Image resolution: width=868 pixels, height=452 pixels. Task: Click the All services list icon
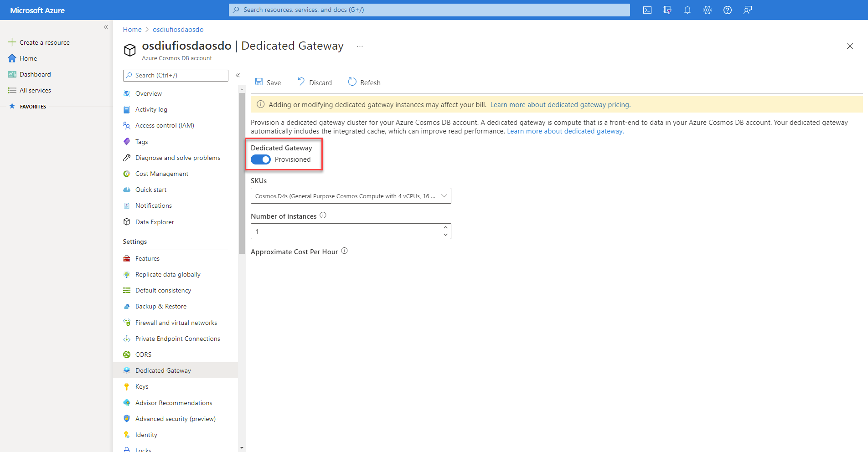click(12, 90)
